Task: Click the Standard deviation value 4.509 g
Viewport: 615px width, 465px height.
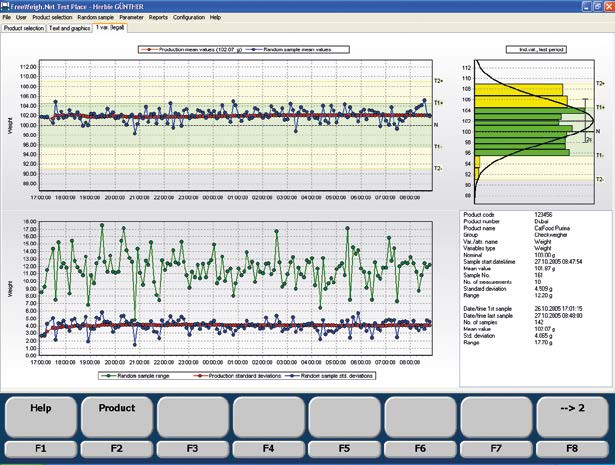Action: tap(543, 289)
